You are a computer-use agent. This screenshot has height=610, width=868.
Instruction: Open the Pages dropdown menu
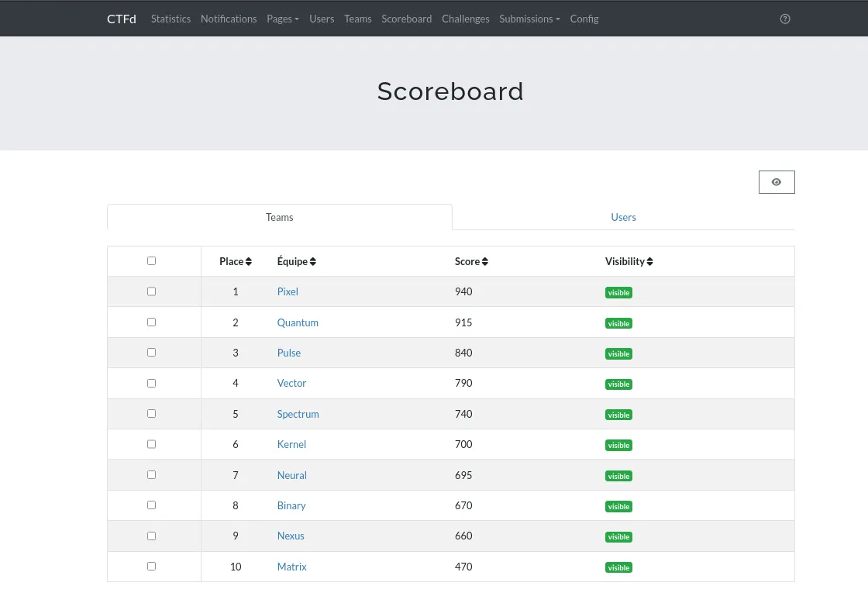pyautogui.click(x=283, y=19)
